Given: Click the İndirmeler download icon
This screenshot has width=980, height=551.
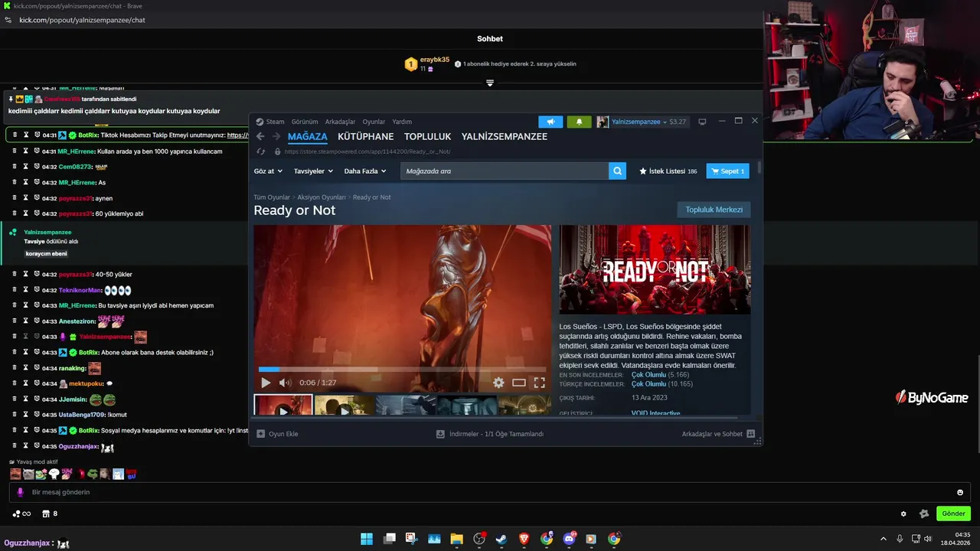Looking at the screenshot, I should pyautogui.click(x=440, y=434).
